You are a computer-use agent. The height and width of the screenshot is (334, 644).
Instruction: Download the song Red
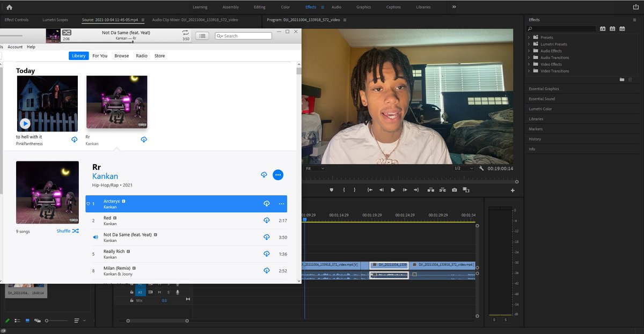267,220
